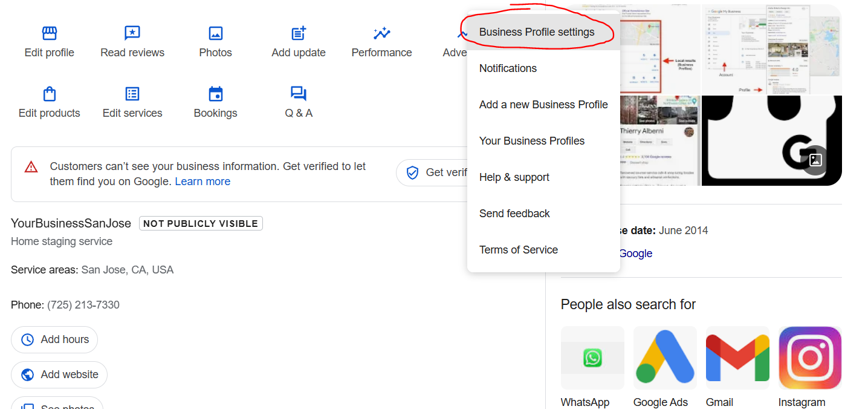Screen dimensions: 868x409
Task: Follow the Learn more link
Action: pos(202,182)
